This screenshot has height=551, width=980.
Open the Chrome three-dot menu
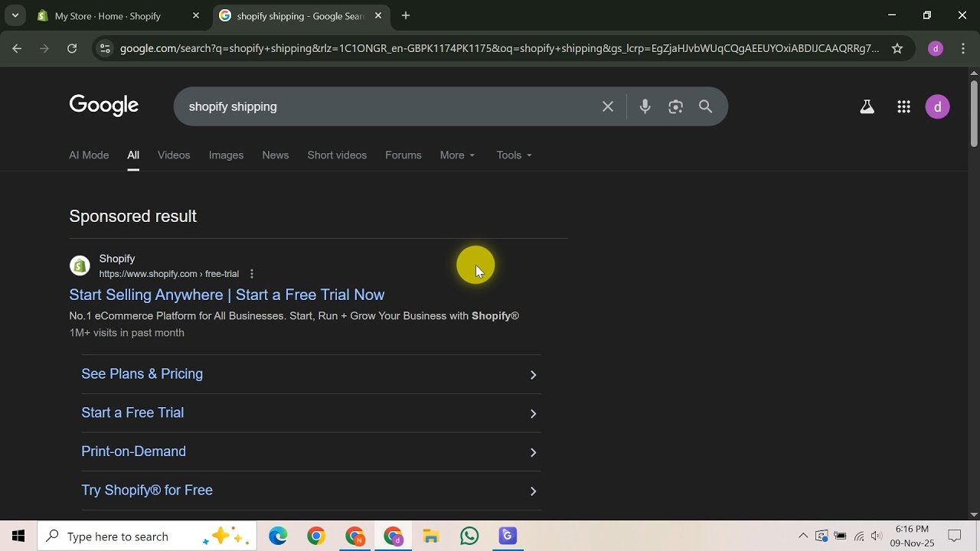pos(963,48)
